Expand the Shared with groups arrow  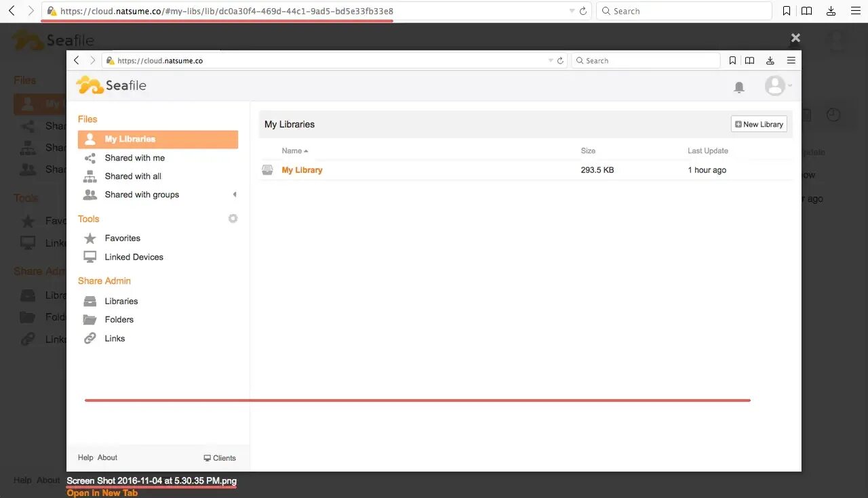tap(235, 194)
